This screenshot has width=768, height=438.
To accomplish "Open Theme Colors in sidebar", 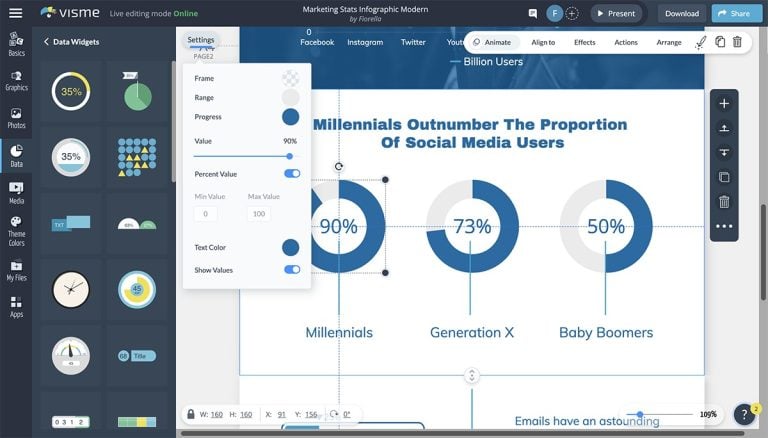I will pyautogui.click(x=16, y=232).
